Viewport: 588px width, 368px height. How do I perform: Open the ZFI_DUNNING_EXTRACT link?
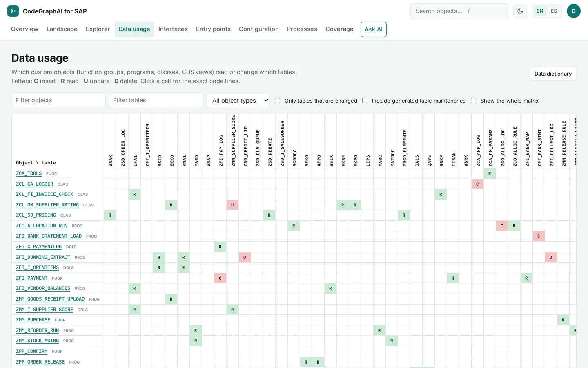[x=43, y=258]
